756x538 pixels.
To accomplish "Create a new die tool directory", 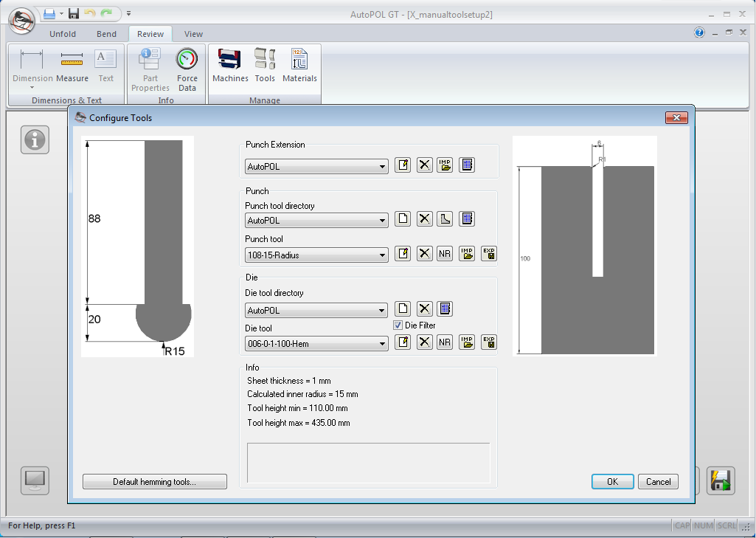I will click(403, 309).
